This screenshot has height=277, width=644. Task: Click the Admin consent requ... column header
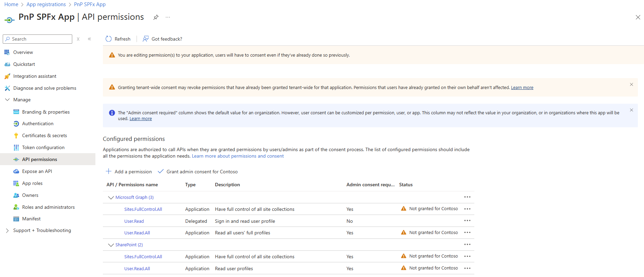370,185
